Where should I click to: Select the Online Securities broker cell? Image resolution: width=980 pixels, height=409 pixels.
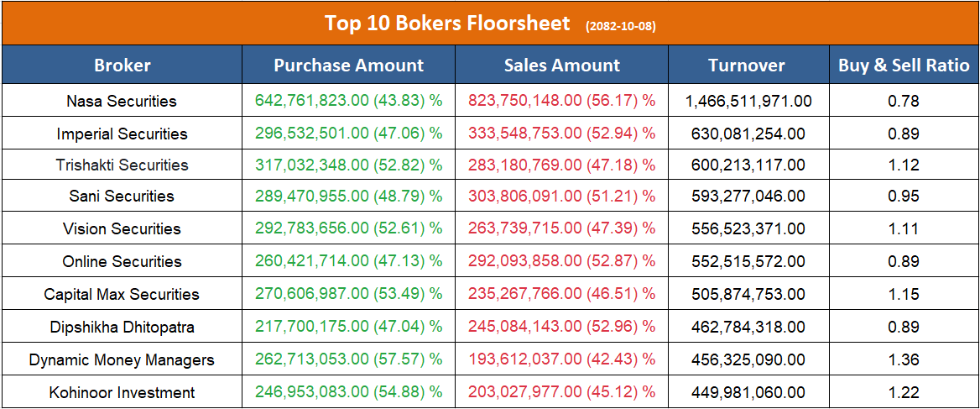click(x=122, y=262)
